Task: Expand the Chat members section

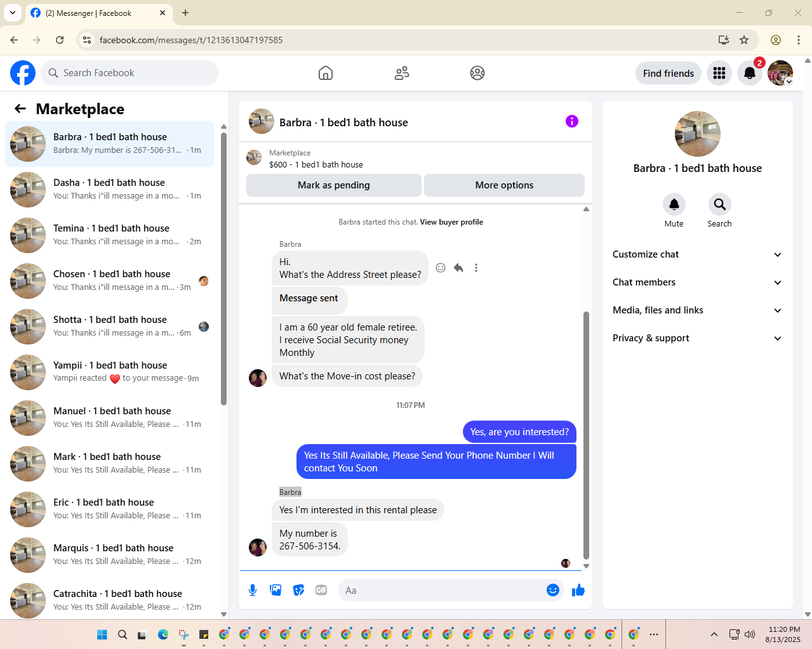Action: pos(697,282)
